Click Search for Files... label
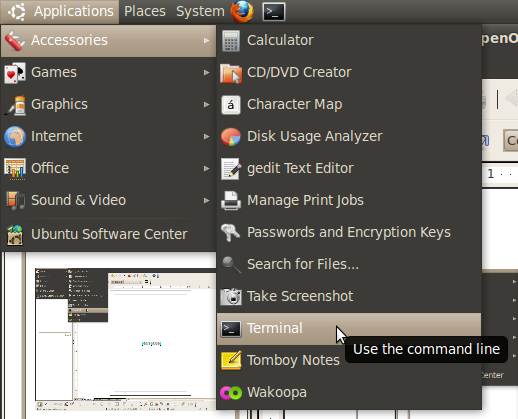Image resolution: width=518 pixels, height=419 pixels. [x=303, y=264]
